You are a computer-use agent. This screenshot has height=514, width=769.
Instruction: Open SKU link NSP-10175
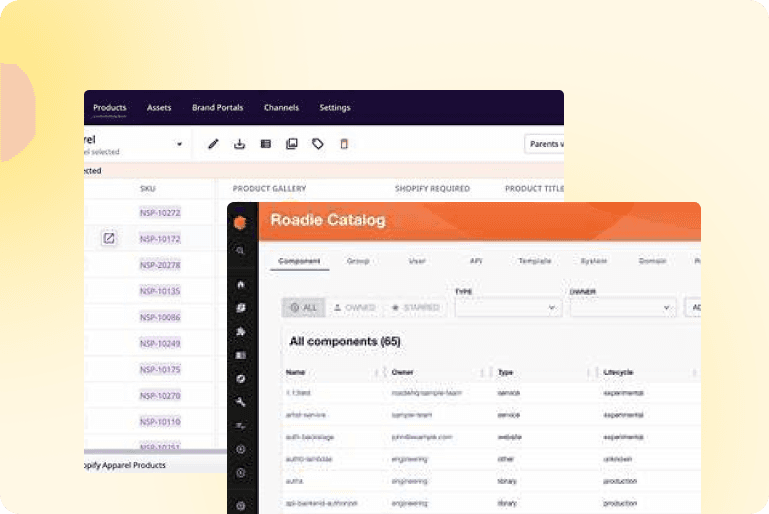pyautogui.click(x=160, y=369)
